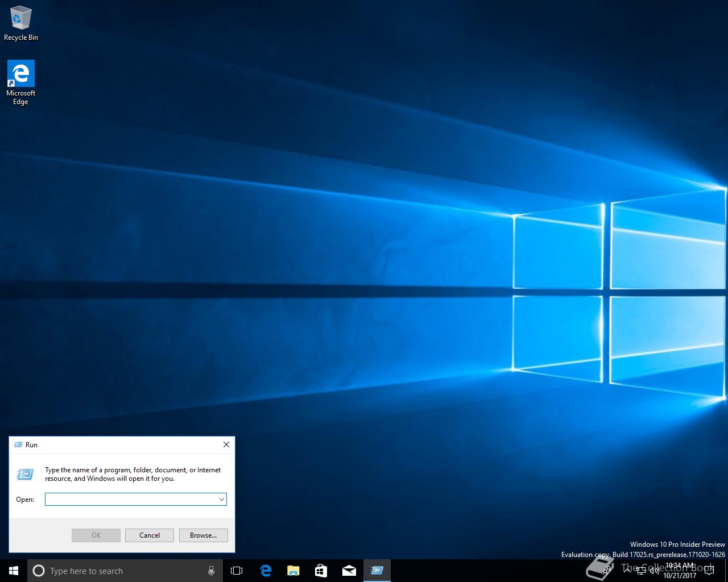Show hidden system tray icons
Viewport: 728px width, 582px height.
tap(627, 571)
